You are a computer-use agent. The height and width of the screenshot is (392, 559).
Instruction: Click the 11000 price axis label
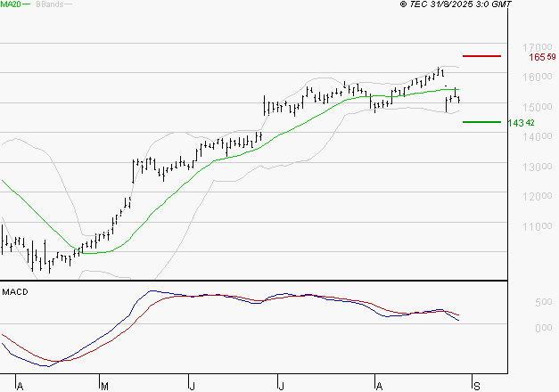[x=538, y=226]
